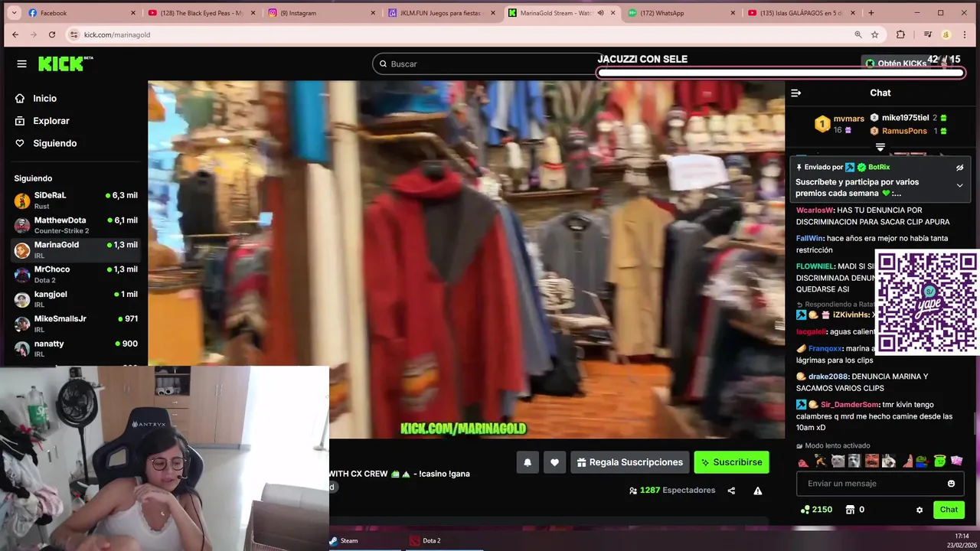Go to Inicio in the sidebar
Viewport: 980px width, 551px height.
(x=36, y=98)
